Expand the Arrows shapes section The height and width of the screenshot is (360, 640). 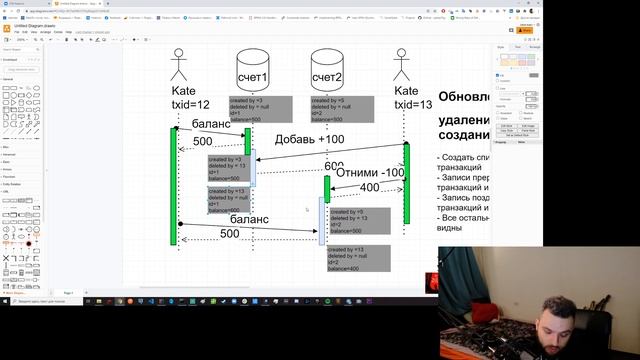[x=7, y=169]
